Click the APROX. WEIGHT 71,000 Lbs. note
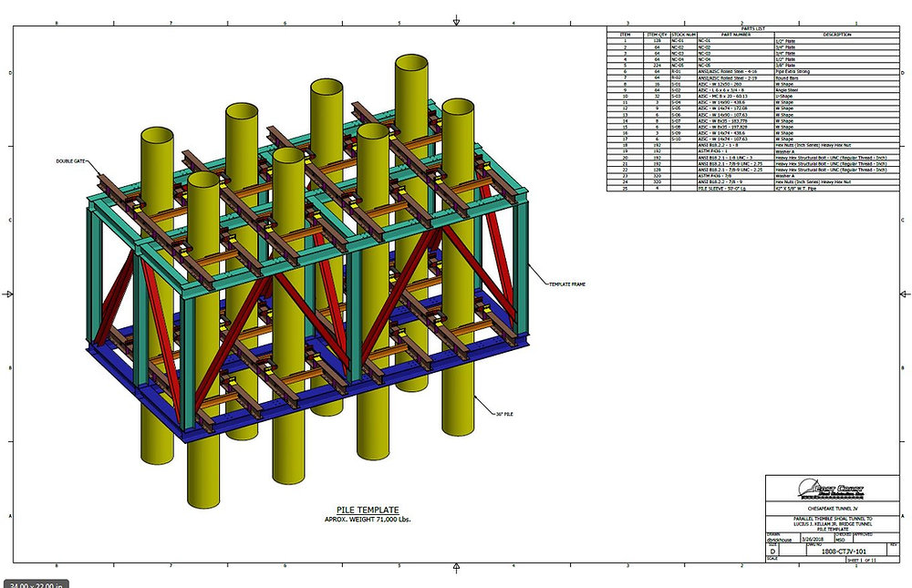The image size is (912, 588). point(368,519)
